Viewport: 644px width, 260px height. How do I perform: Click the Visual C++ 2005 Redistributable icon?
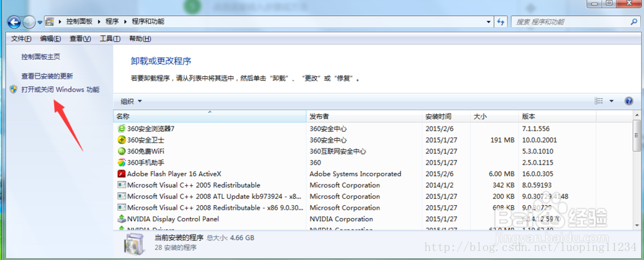click(122, 185)
